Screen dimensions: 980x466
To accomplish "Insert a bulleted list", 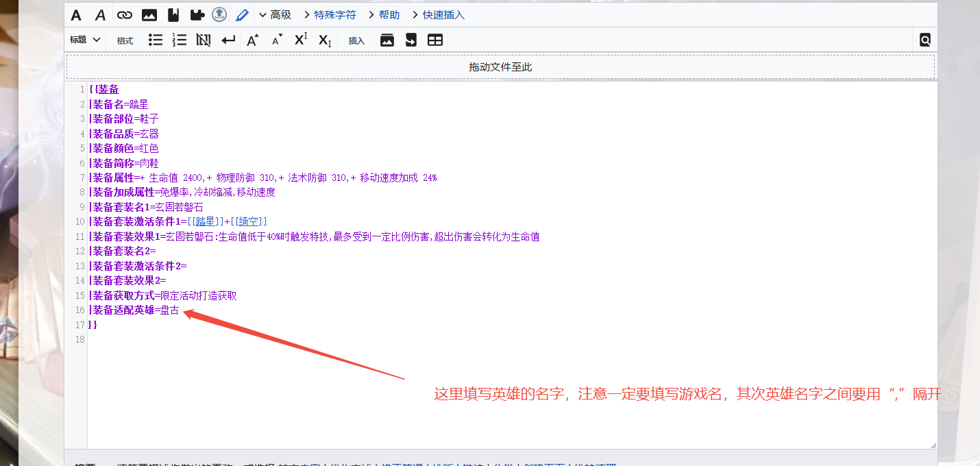I will (156, 40).
